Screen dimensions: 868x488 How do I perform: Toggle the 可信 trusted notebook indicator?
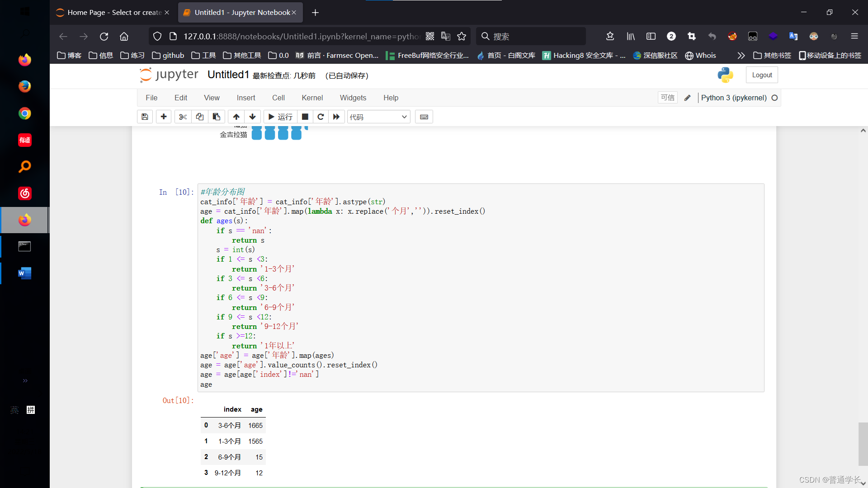click(x=667, y=98)
